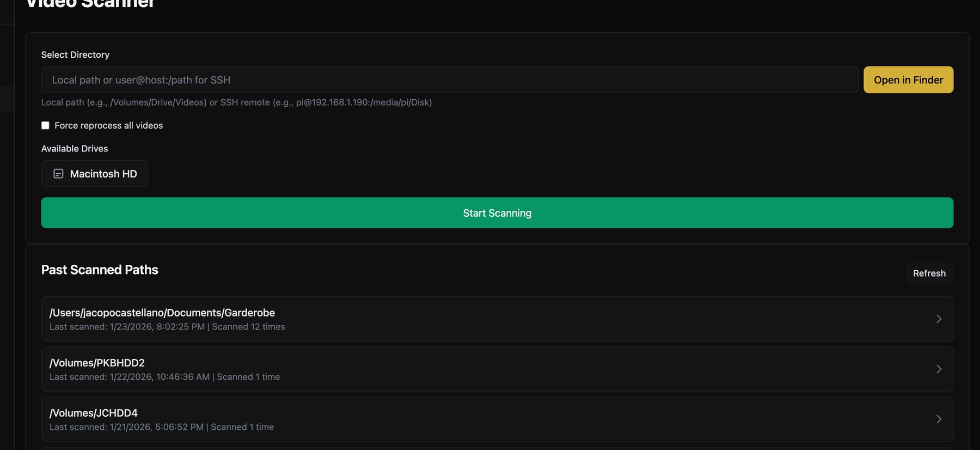980x450 pixels.
Task: Open the /Volumes/JCHDD4 path text
Action: [x=94, y=413]
